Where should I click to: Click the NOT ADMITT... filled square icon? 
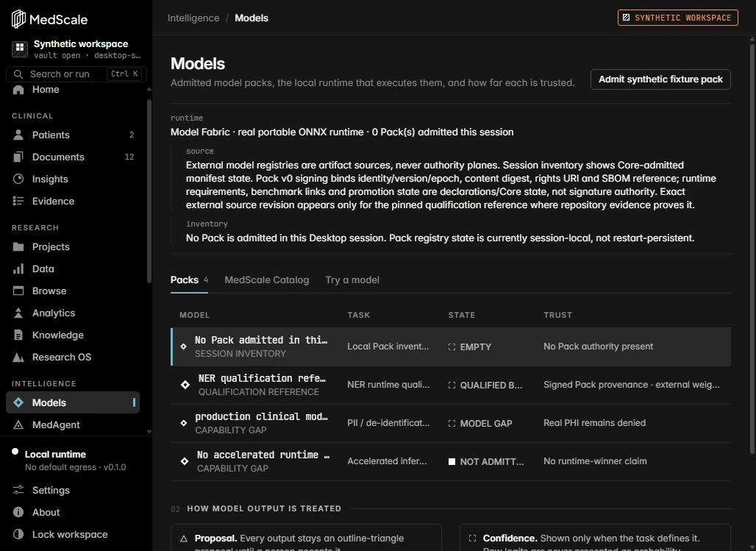[452, 462]
